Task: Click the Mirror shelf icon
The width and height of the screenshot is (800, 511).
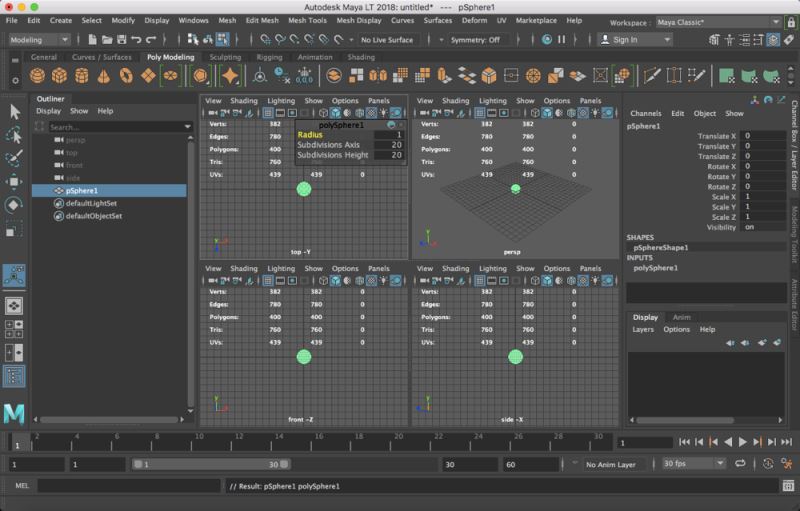Action: tap(378, 76)
